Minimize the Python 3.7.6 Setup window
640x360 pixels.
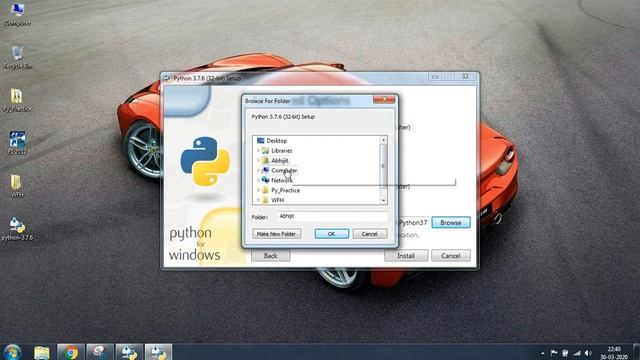click(435, 77)
